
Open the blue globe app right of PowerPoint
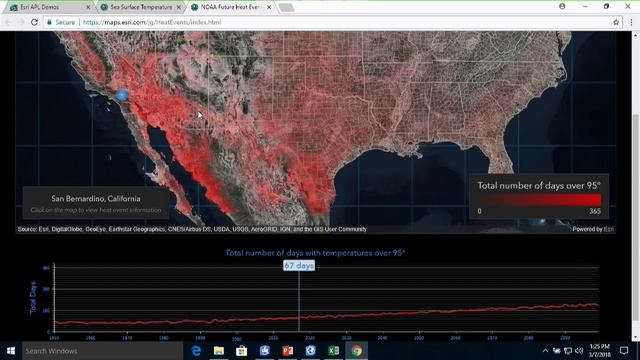311,351
